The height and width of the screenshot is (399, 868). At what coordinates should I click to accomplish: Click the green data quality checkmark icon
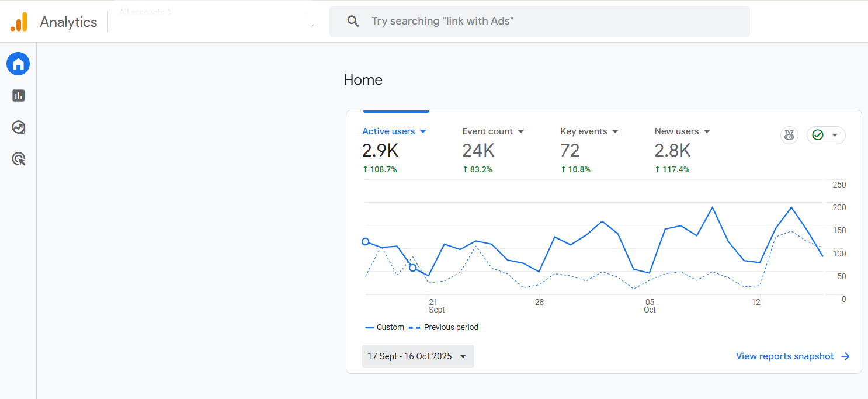click(x=818, y=135)
